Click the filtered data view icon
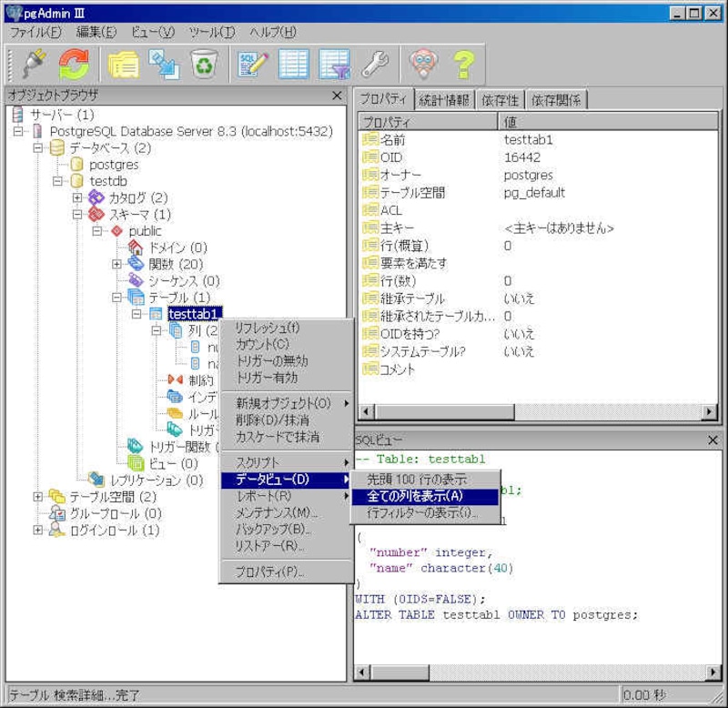 point(334,63)
